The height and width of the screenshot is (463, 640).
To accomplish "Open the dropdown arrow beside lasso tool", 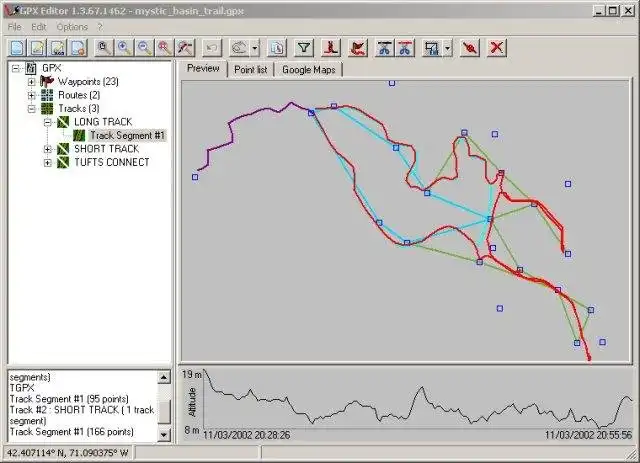I will tap(255, 48).
